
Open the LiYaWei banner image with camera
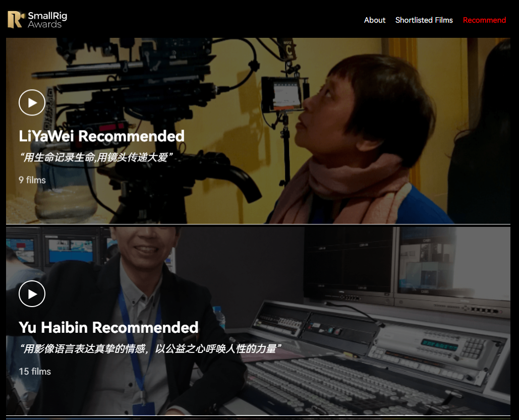coord(258,131)
